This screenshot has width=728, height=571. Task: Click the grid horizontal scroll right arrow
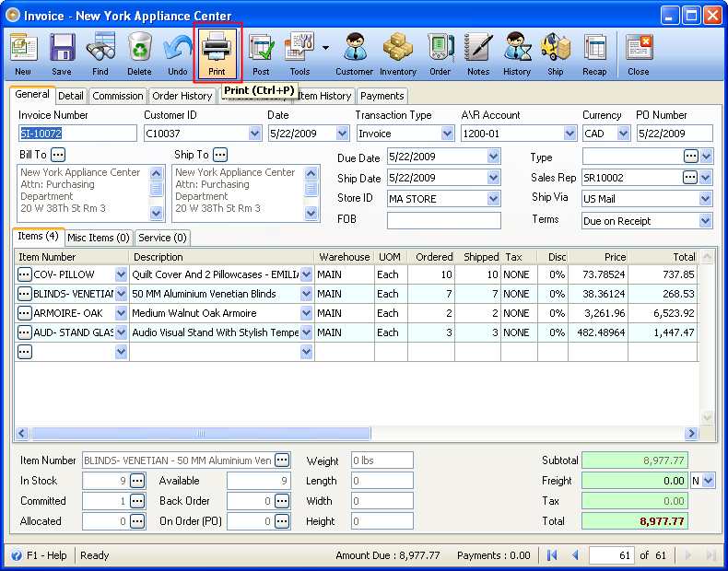point(691,433)
